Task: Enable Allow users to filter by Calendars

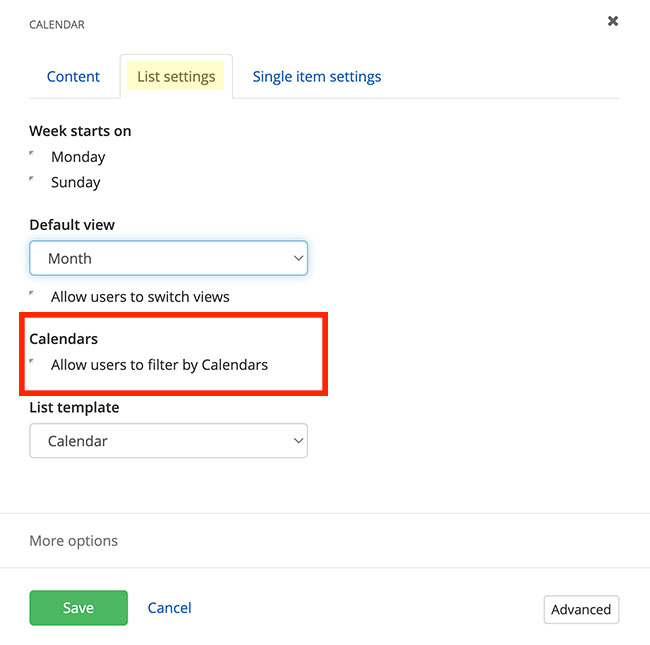Action: [34, 364]
